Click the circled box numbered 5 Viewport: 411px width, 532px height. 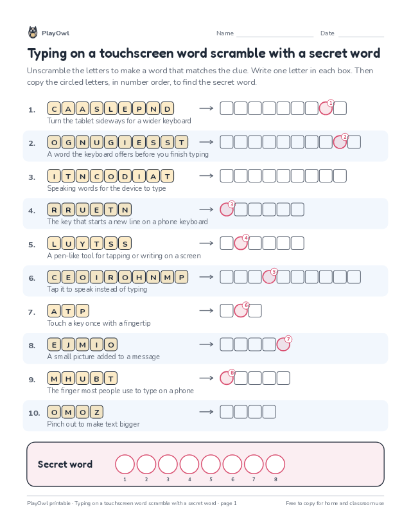(269, 277)
